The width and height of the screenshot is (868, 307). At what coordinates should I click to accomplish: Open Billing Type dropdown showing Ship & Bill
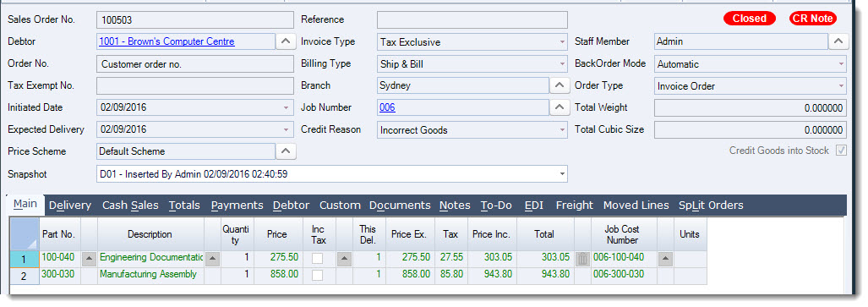[x=562, y=64]
